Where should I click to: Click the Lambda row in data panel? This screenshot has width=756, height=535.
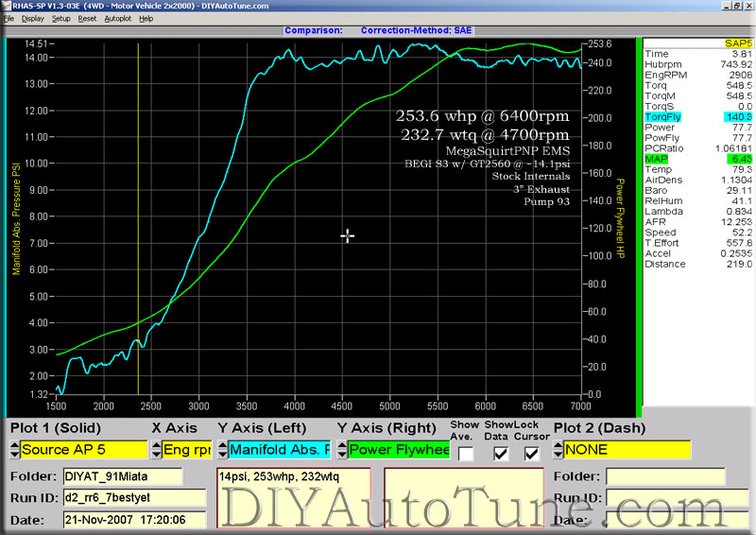698,212
